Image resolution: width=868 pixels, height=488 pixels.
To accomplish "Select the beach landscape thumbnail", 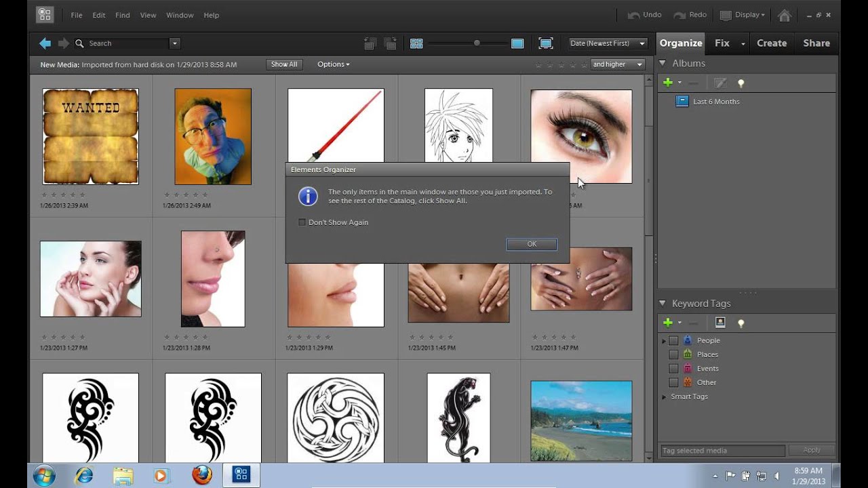I will coord(581,421).
